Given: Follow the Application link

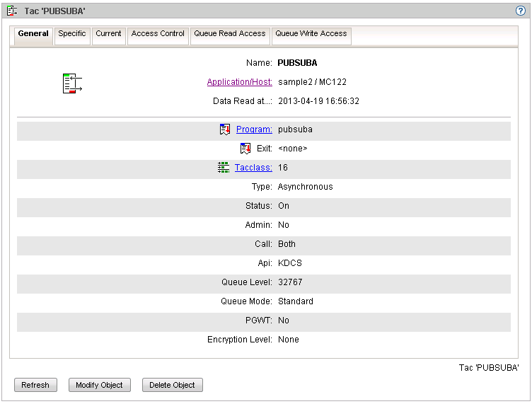Looking at the screenshot, I should click(229, 82).
